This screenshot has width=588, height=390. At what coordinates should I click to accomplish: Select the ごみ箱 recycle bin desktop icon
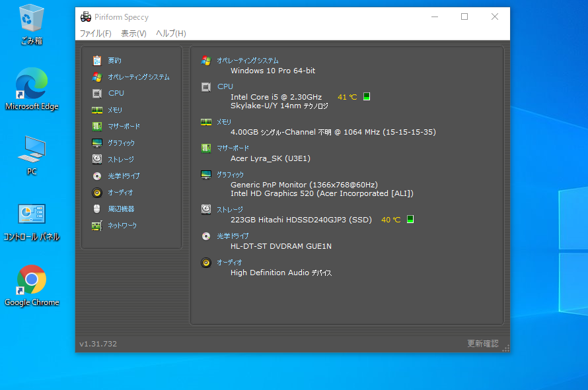pyautogui.click(x=32, y=24)
